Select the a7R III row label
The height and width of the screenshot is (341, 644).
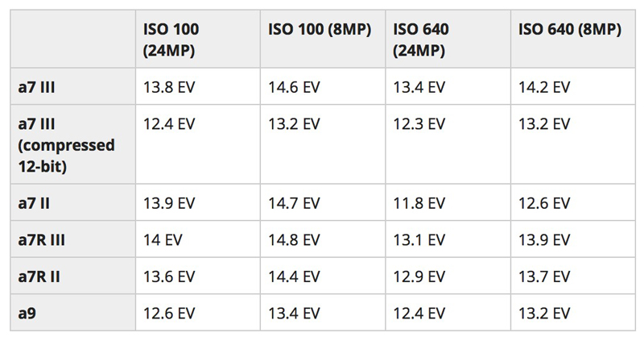[x=72, y=239]
